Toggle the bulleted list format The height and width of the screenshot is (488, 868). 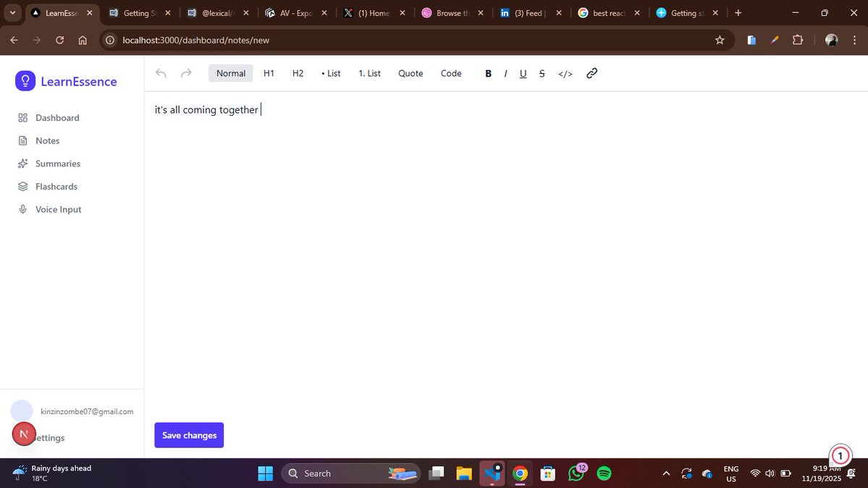tap(330, 73)
